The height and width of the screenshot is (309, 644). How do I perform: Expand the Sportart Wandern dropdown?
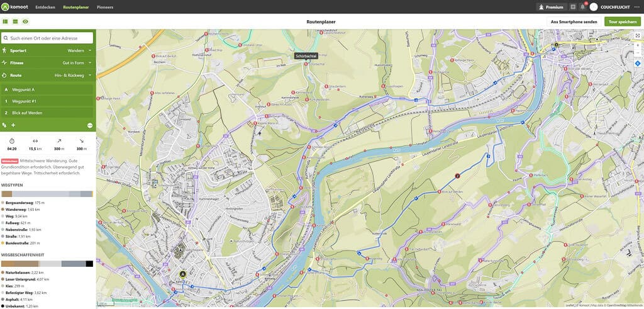[x=79, y=50]
